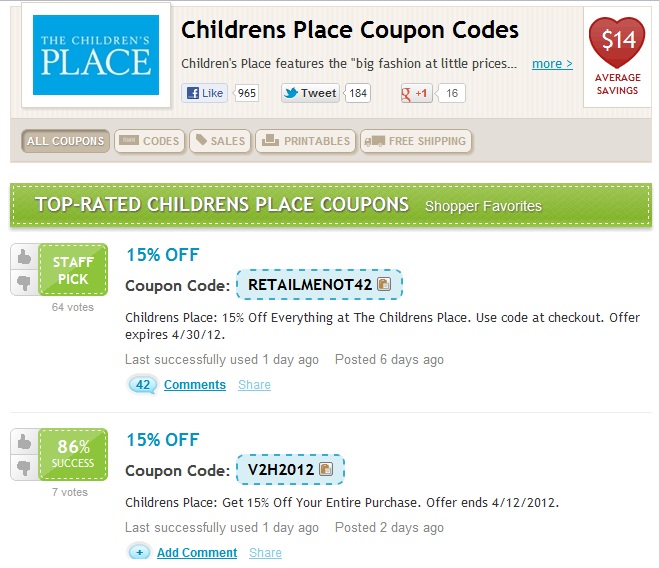The width and height of the screenshot is (659, 568).
Task: Give the V2H2012 coupon a thumbs down
Action: click(24, 467)
